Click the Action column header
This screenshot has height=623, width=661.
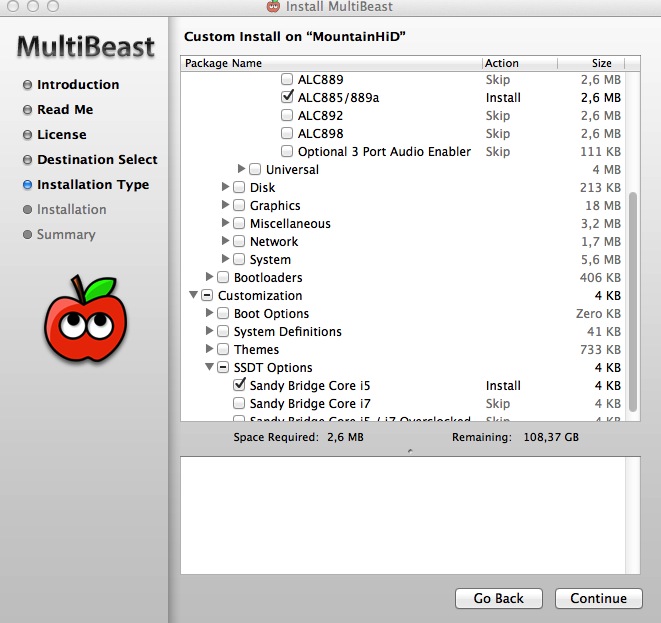[519, 63]
